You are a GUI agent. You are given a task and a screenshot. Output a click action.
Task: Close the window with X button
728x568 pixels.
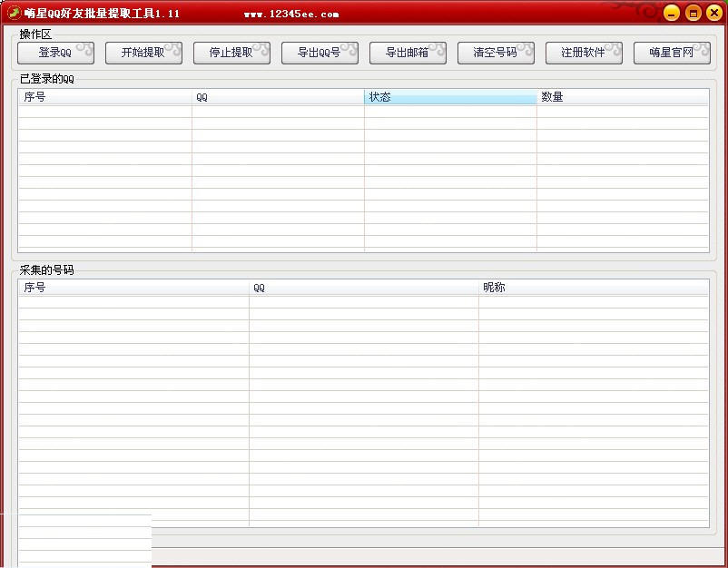pos(714,13)
